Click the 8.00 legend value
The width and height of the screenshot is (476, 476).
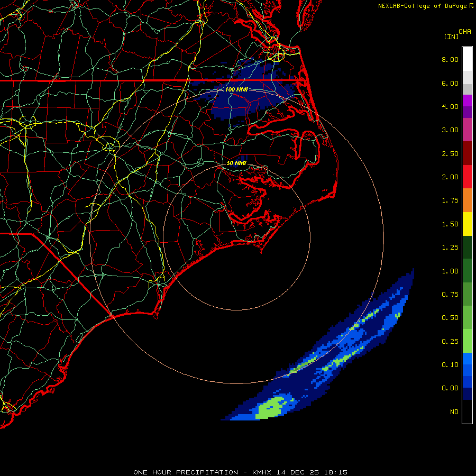pyautogui.click(x=450, y=59)
